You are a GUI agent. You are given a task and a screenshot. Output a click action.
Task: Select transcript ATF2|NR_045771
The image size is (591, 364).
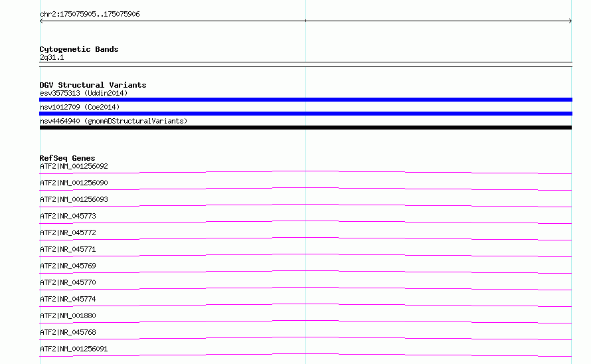pos(68,249)
